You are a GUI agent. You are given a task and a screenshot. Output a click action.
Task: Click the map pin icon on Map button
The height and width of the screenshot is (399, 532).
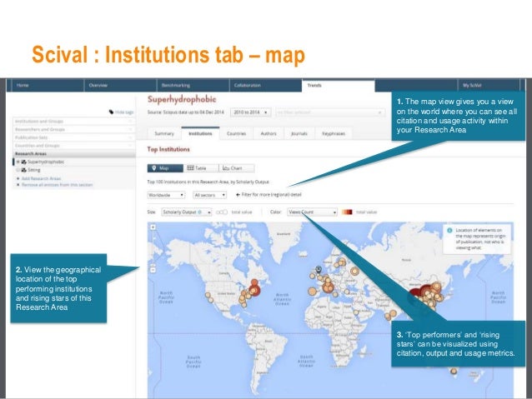[154, 167]
